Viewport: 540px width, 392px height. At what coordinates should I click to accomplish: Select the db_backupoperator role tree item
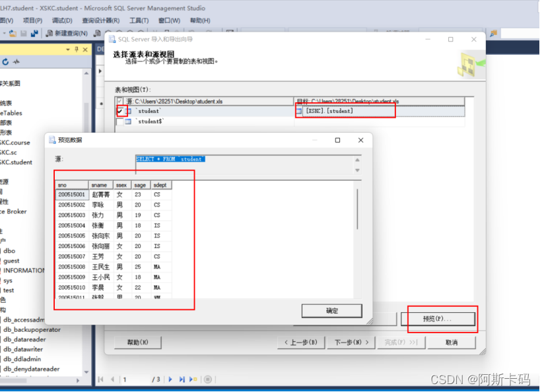pyautogui.click(x=32, y=330)
